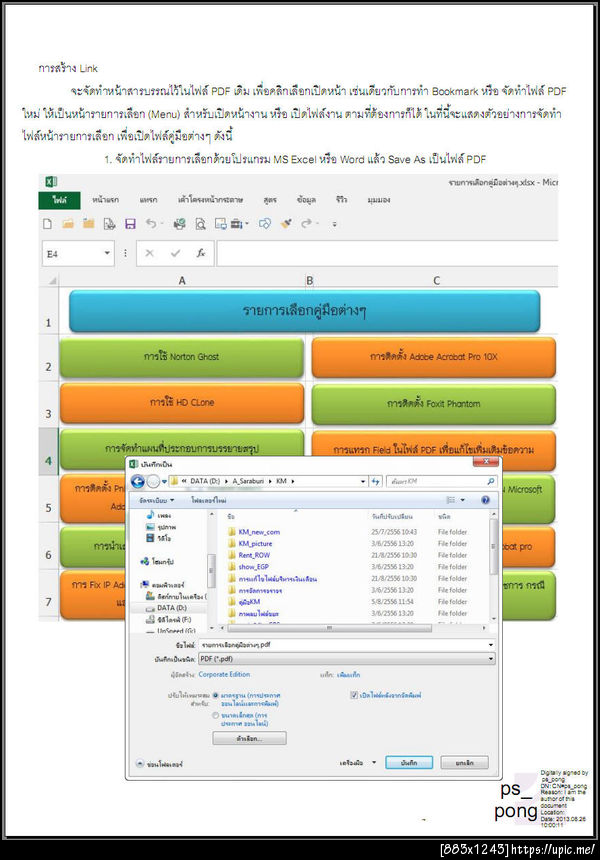Open the Customize Quick Access Toolbar dropdown

pos(335,224)
